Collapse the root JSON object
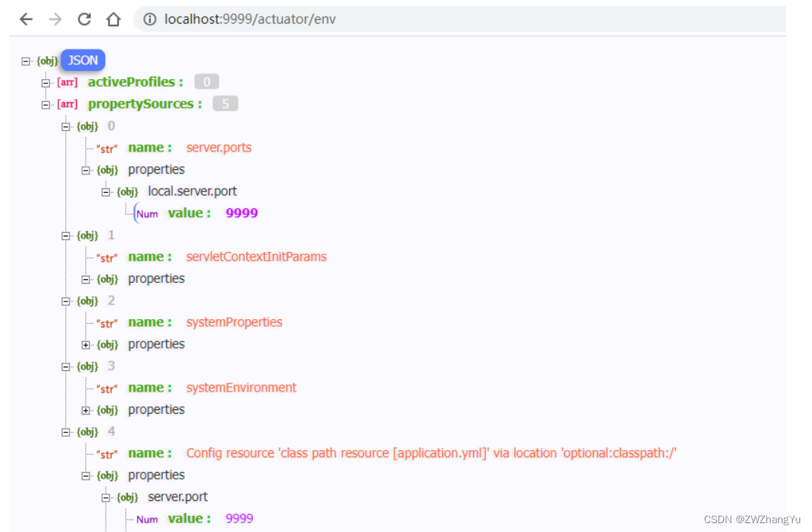This screenshot has width=812, height=532. [x=25, y=61]
